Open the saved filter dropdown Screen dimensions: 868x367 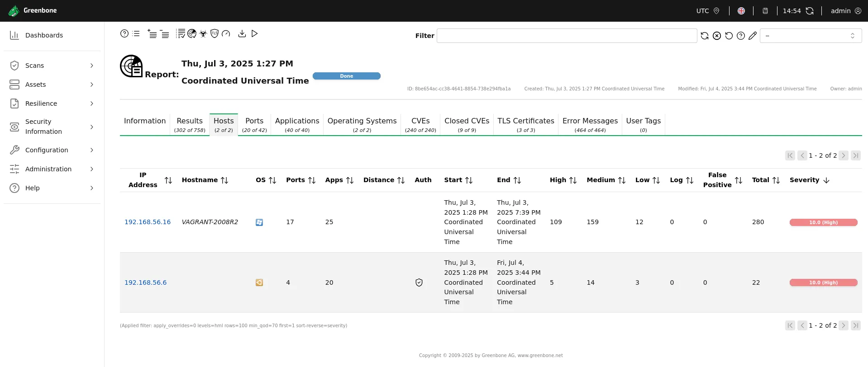click(811, 36)
